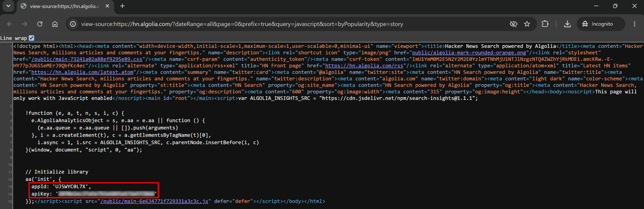Open third-party cookies blocked eye icon
This screenshot has height=209, width=644.
point(513,24)
